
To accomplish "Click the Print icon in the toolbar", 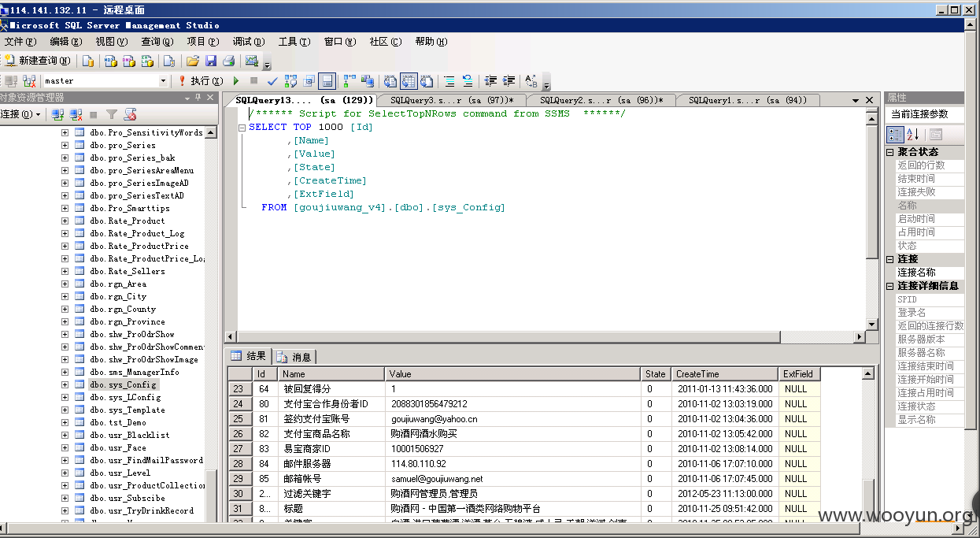I will (229, 61).
